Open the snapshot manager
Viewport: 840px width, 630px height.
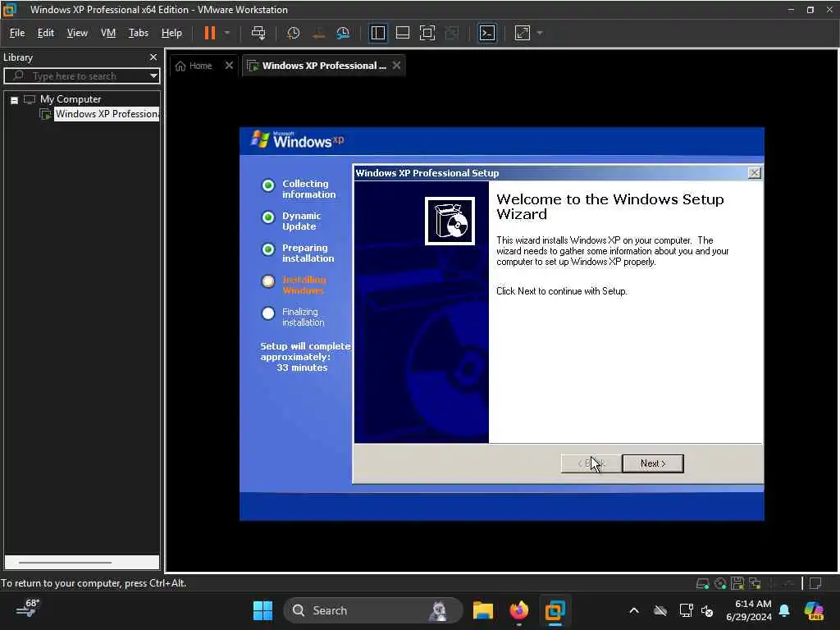tap(343, 33)
